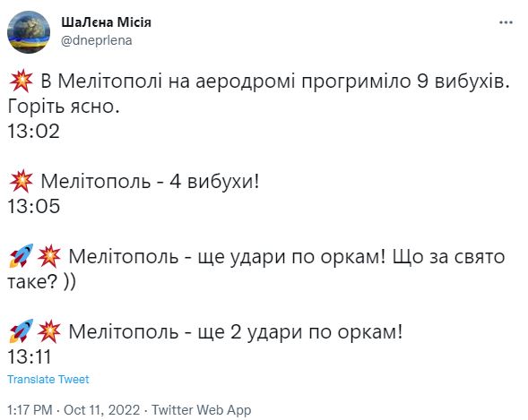Click the rocket emoji before 'ще 2 удари'
Image resolution: width=528 pixels, height=420 pixels.
pyautogui.click(x=21, y=331)
